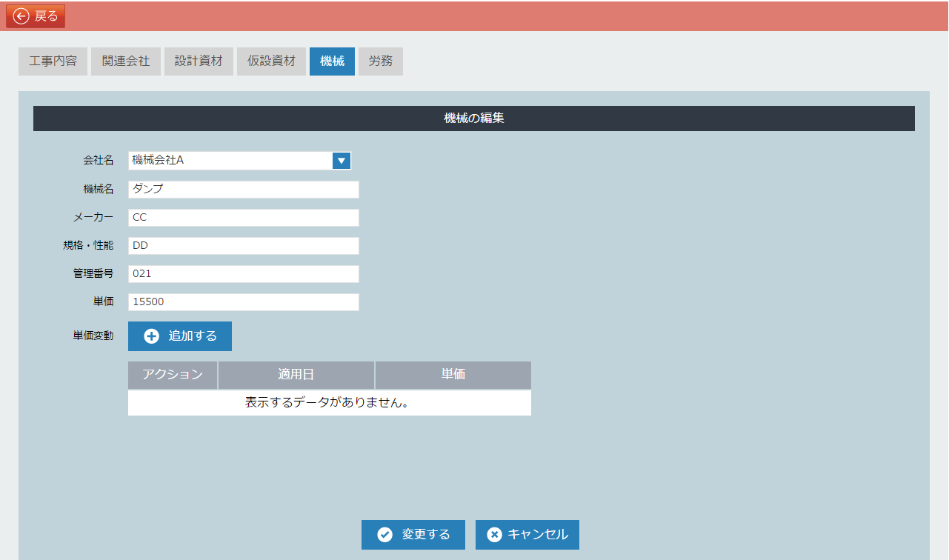Select the 機械 tab
Viewport: 949px width, 560px height.
coord(332,61)
